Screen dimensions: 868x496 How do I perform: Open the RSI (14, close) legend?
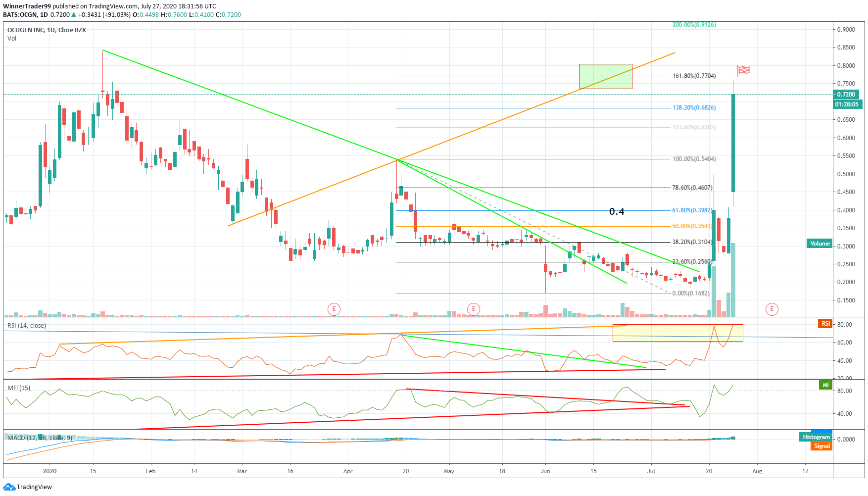coord(27,326)
